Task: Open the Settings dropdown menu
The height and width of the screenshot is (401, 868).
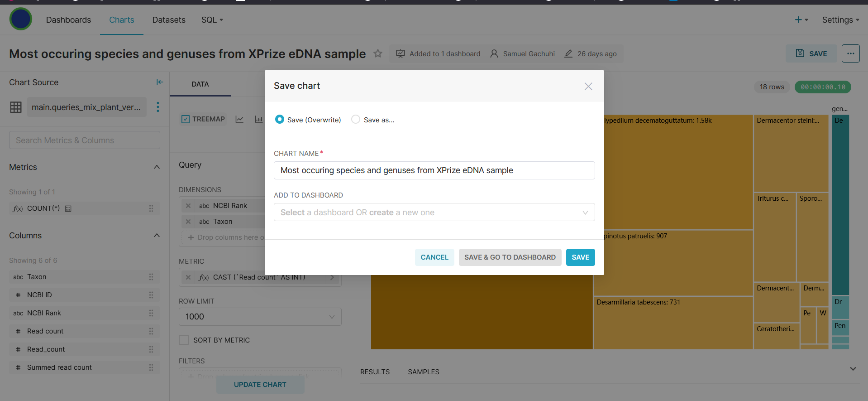Action: point(840,20)
